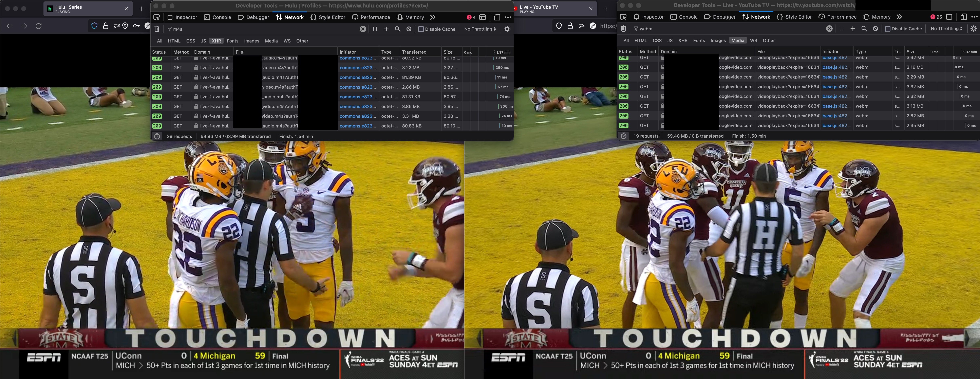Click the m4s filter URLs field

coord(263,29)
